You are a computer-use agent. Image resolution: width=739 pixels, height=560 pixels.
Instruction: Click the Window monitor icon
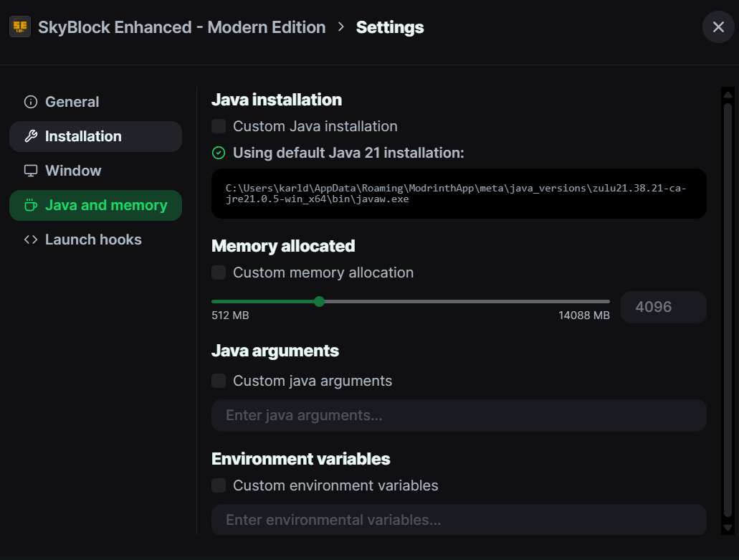[31, 171]
